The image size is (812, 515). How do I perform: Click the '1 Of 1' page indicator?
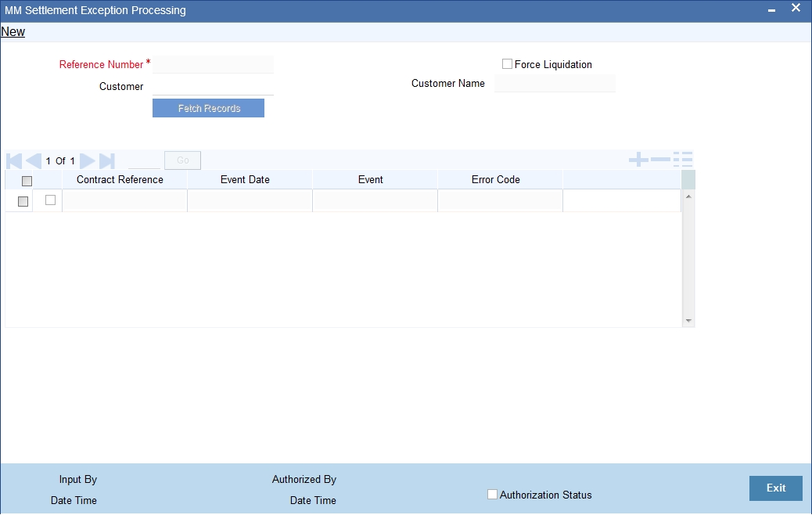tap(60, 160)
